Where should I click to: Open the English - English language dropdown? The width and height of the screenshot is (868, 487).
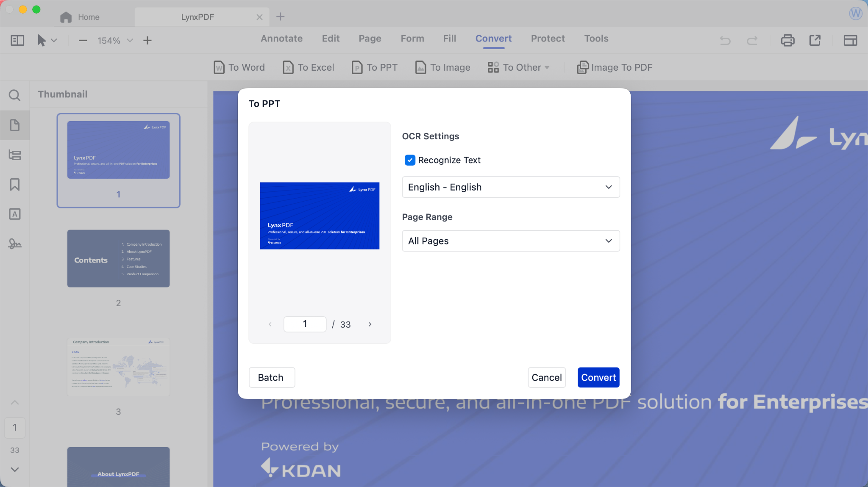point(510,187)
